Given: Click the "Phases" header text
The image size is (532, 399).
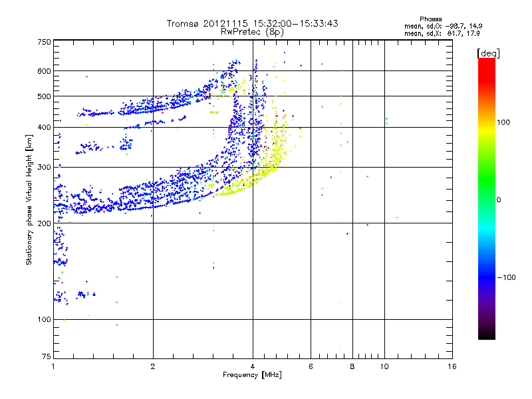Looking at the screenshot, I should pyautogui.click(x=430, y=19).
